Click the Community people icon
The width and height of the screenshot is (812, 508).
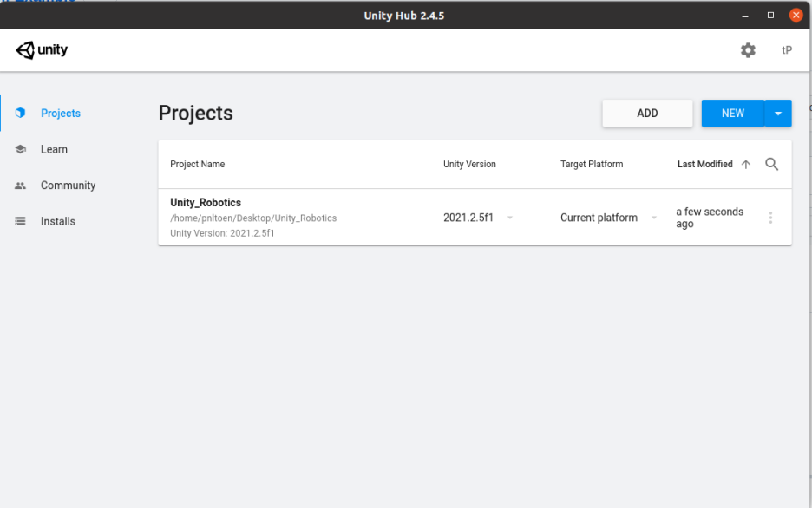(20, 186)
